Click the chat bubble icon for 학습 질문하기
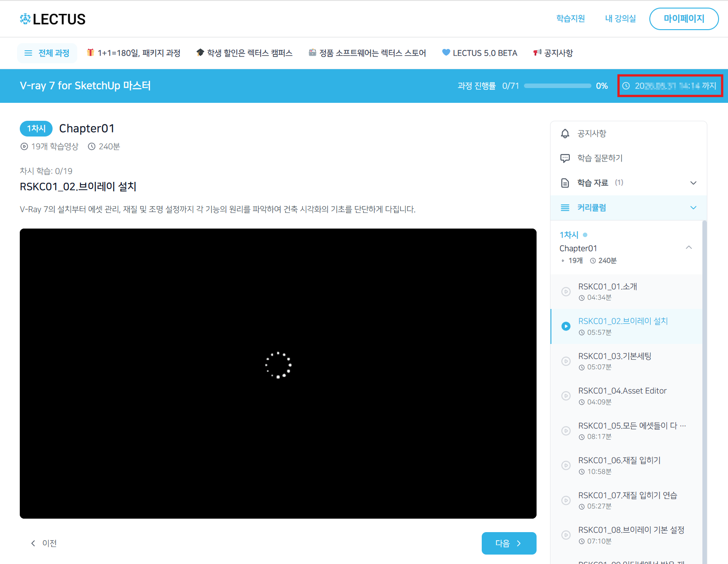The image size is (728, 564). pyautogui.click(x=565, y=159)
